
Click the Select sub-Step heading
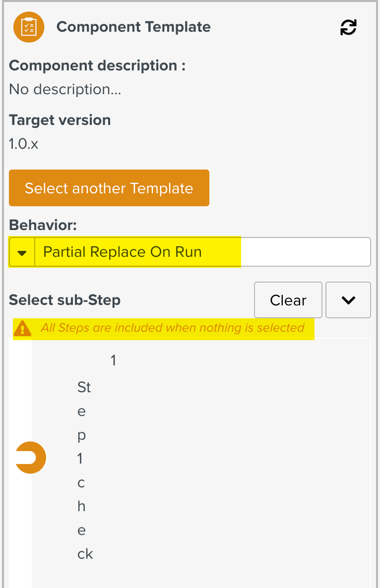point(64,300)
